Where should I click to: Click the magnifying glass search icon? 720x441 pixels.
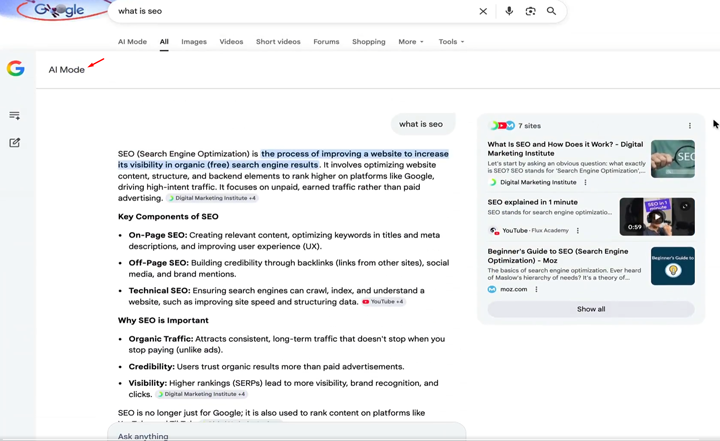click(x=551, y=11)
